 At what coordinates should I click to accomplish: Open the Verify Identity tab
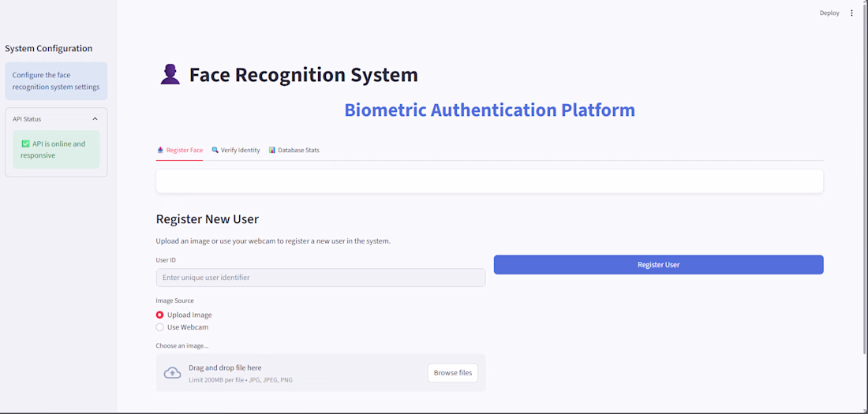click(x=236, y=150)
